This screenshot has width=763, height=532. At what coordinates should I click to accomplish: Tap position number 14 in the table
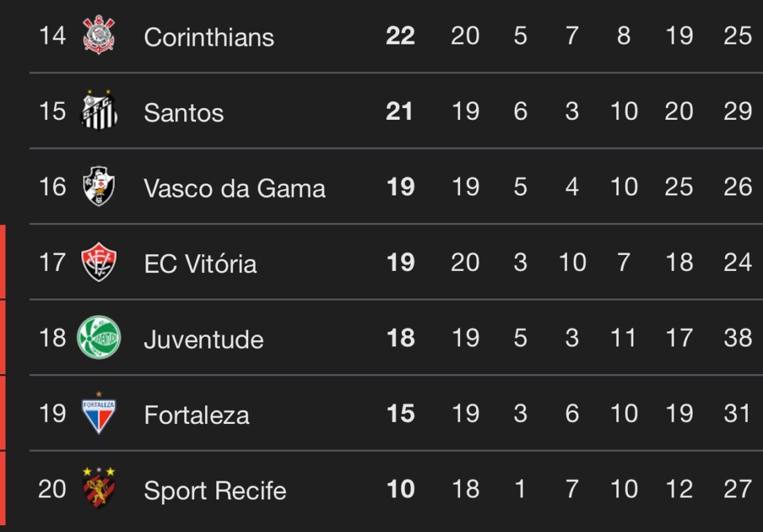52,35
